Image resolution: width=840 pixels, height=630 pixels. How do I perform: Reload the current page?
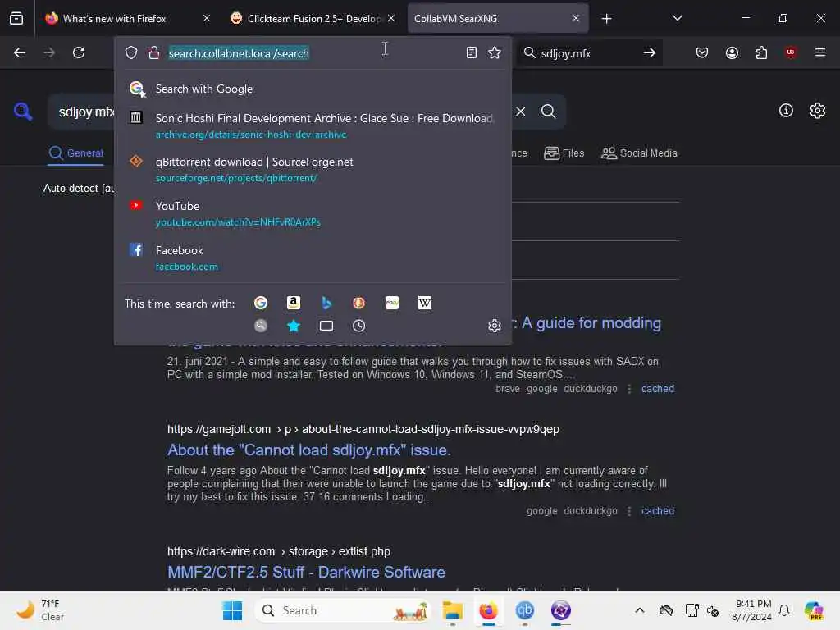coord(79,52)
